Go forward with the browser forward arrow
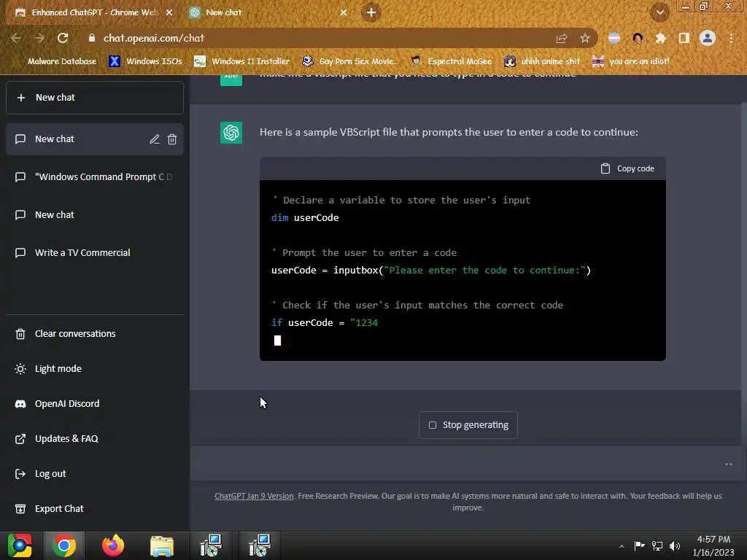 pyautogui.click(x=39, y=38)
